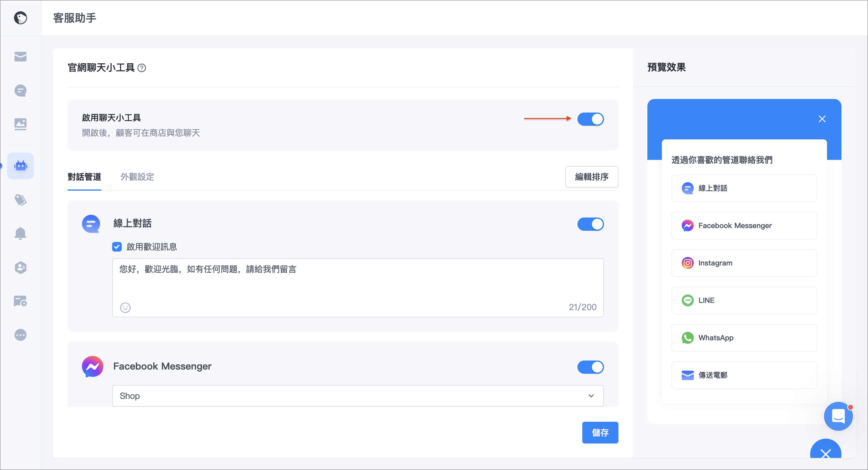The image size is (868, 470).
Task: Switch to the 對話管道 tab
Action: (84, 177)
